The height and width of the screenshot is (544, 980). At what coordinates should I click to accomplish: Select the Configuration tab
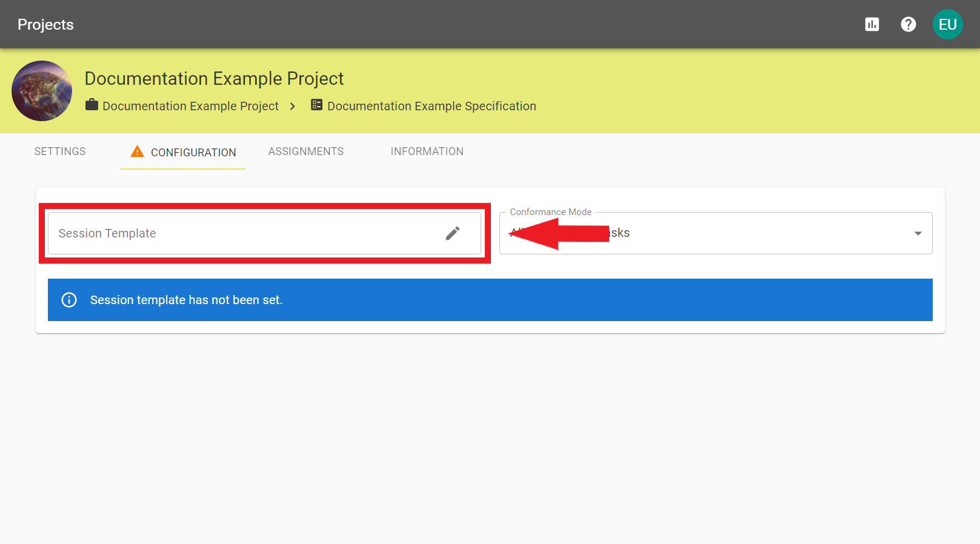(x=183, y=152)
